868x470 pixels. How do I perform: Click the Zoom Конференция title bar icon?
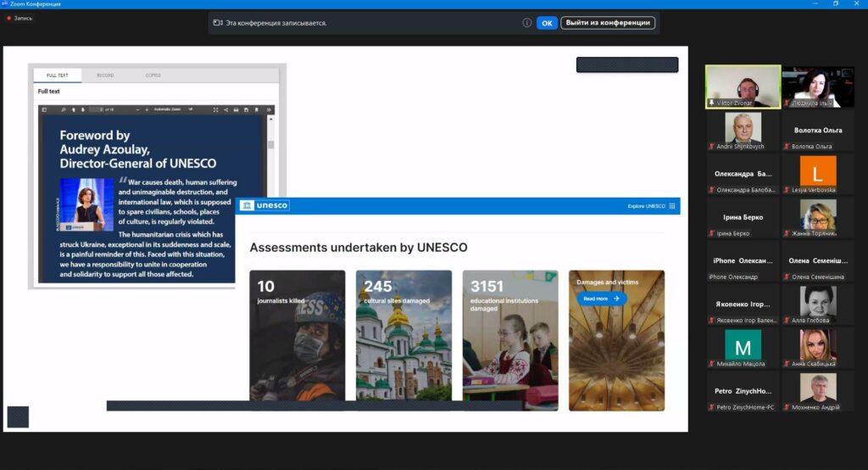tap(4, 4)
